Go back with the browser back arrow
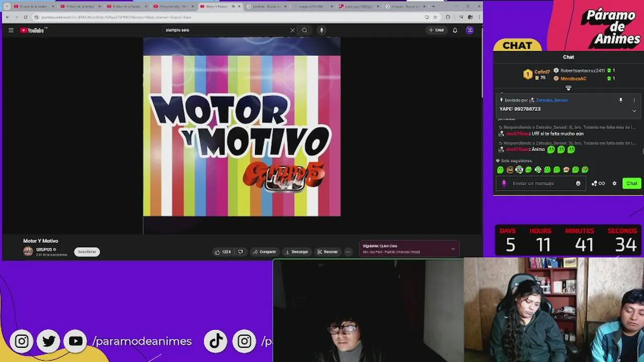644x362 pixels. pos(8,17)
